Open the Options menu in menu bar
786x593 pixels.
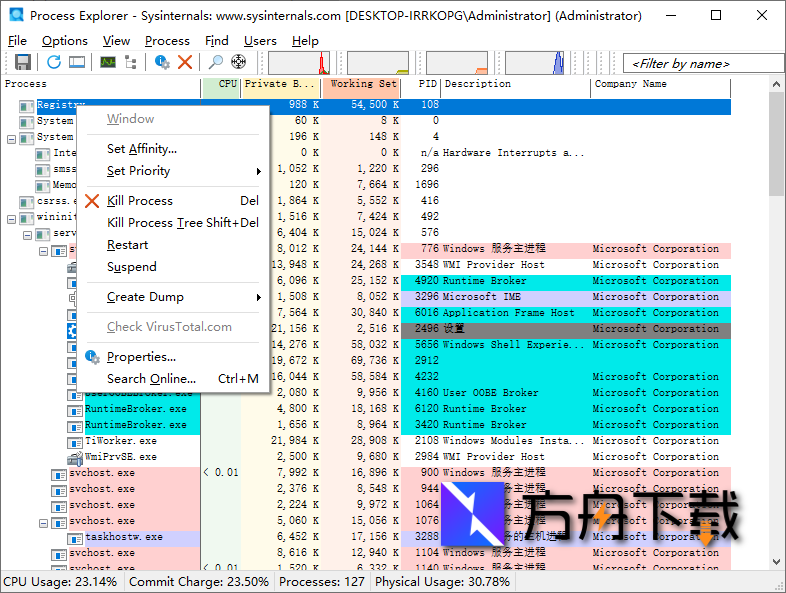click(x=64, y=41)
